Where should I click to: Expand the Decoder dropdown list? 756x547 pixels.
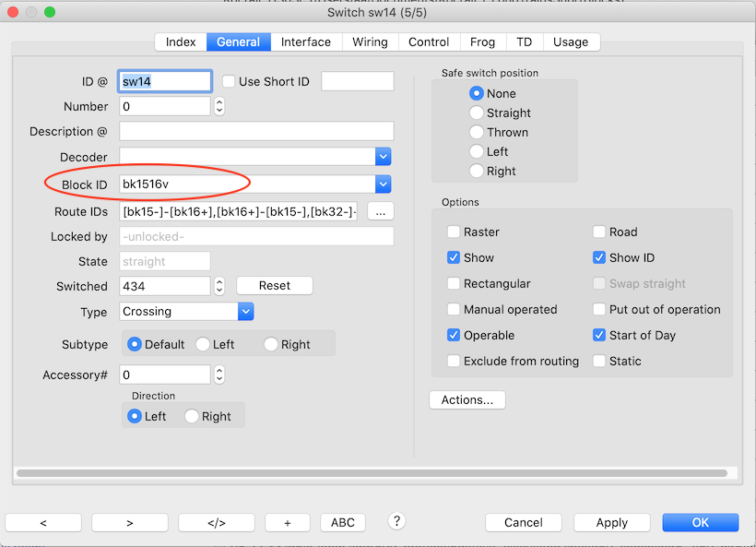[384, 157]
